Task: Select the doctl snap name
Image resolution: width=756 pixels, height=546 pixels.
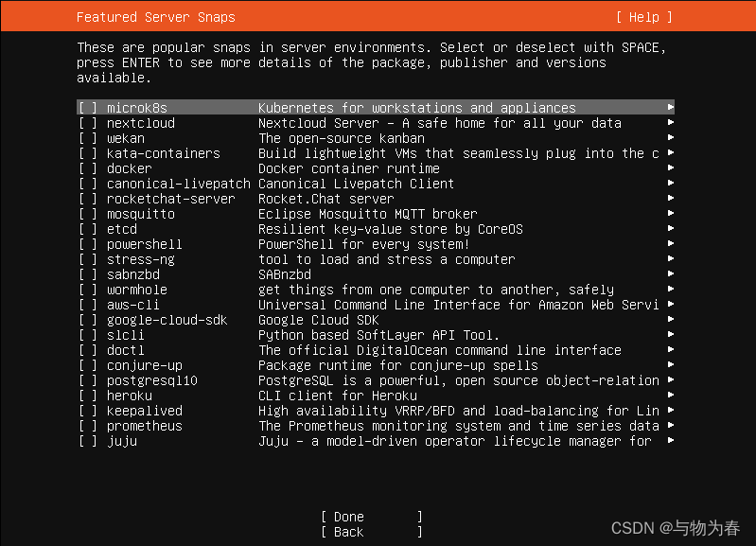Action: (x=125, y=350)
